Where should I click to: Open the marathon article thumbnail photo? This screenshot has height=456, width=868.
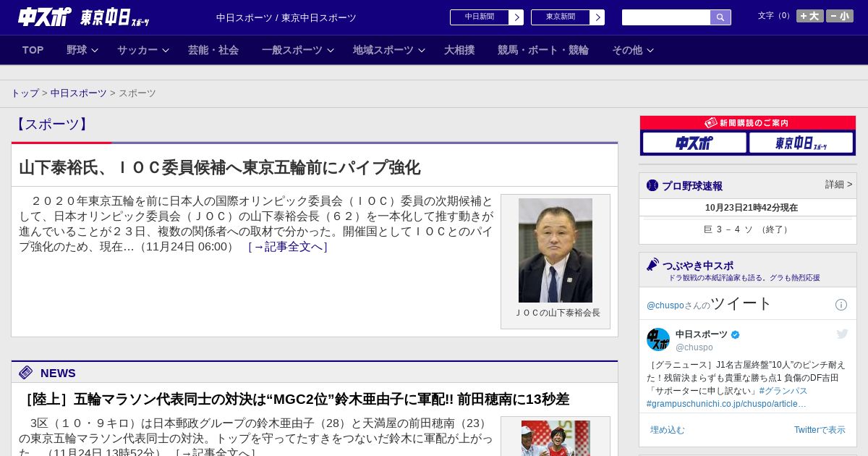click(x=556, y=438)
